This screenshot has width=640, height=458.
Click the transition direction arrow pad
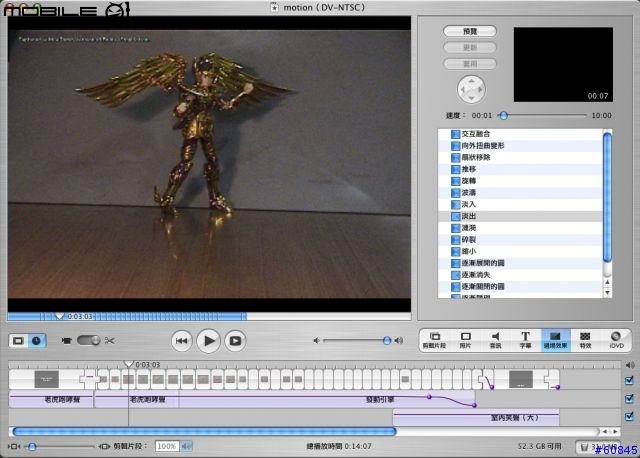click(471, 89)
